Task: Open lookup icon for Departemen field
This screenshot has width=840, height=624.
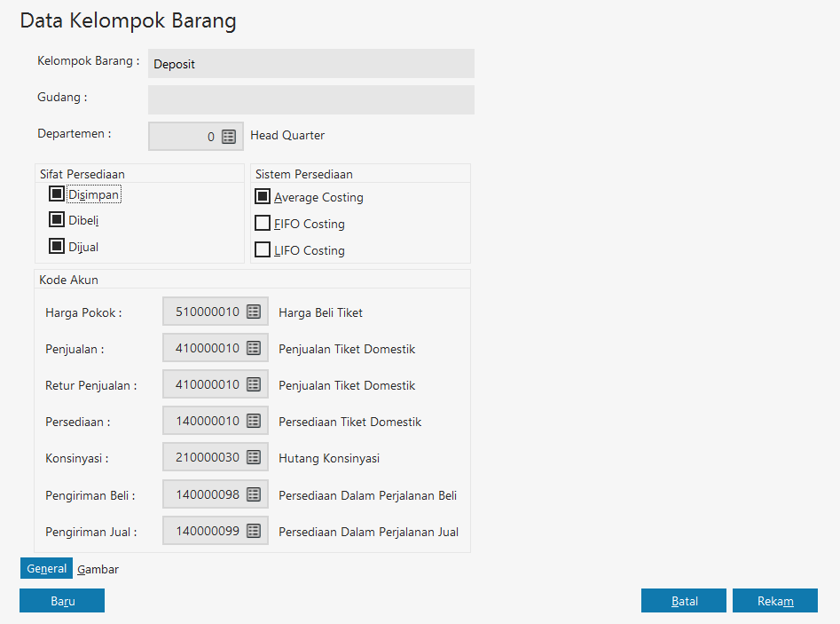Action: [229, 137]
